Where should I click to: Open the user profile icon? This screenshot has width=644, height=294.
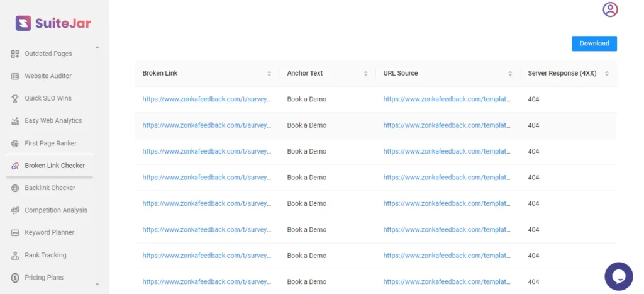(x=610, y=9)
